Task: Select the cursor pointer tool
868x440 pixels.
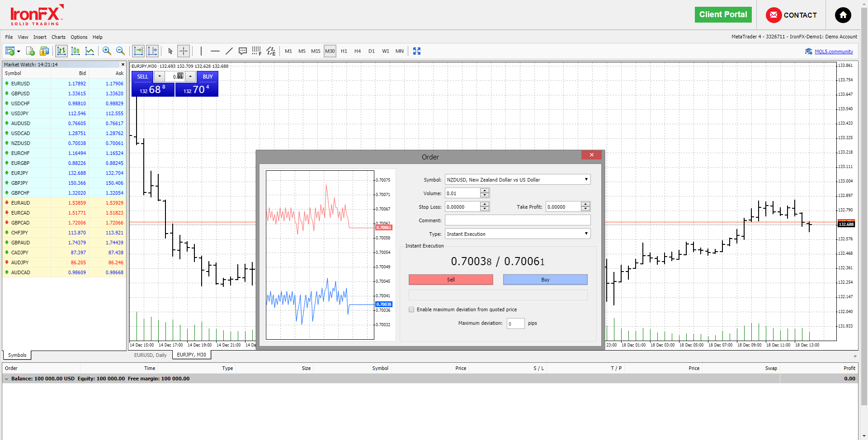Action: [x=170, y=51]
